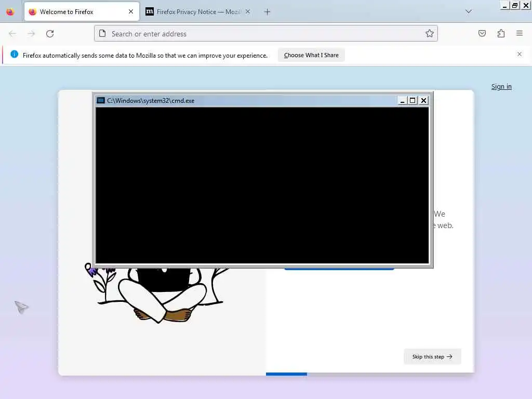Expand the list all tabs chevron
The width and height of the screenshot is (532, 399).
[x=469, y=11]
